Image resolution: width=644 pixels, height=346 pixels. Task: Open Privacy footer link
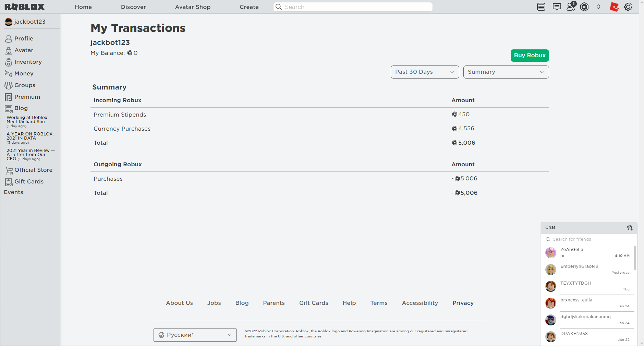click(x=463, y=303)
